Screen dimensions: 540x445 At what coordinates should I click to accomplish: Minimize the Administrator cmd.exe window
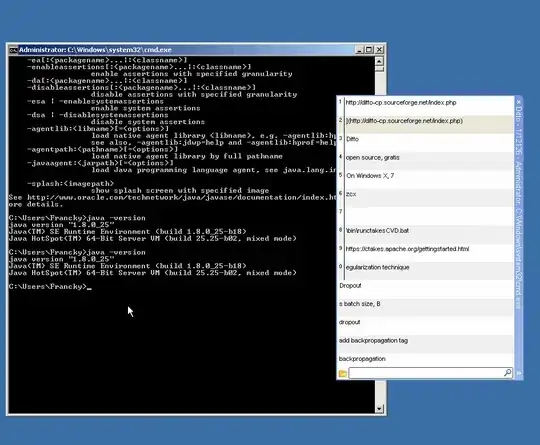tap(359, 50)
